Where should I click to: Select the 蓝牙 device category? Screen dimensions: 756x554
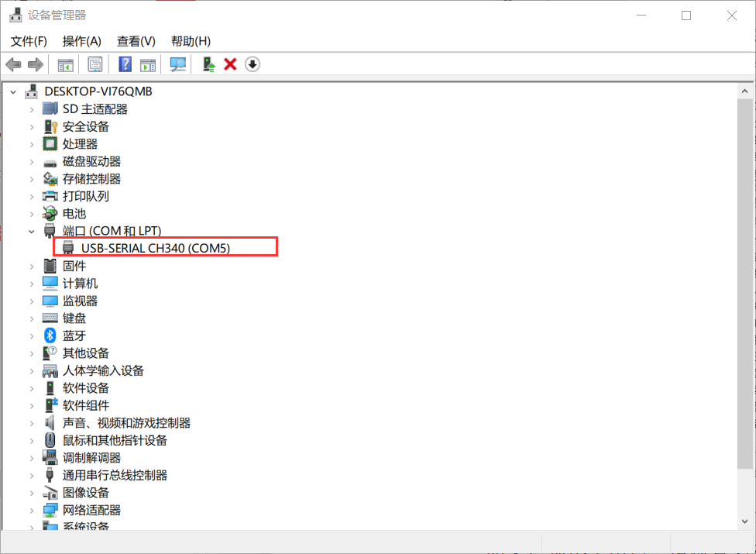(x=74, y=335)
